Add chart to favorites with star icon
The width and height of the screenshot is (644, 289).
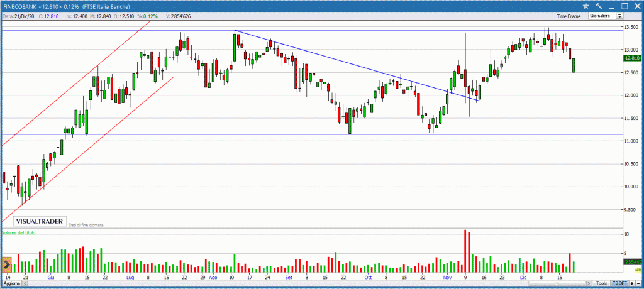tap(586, 5)
